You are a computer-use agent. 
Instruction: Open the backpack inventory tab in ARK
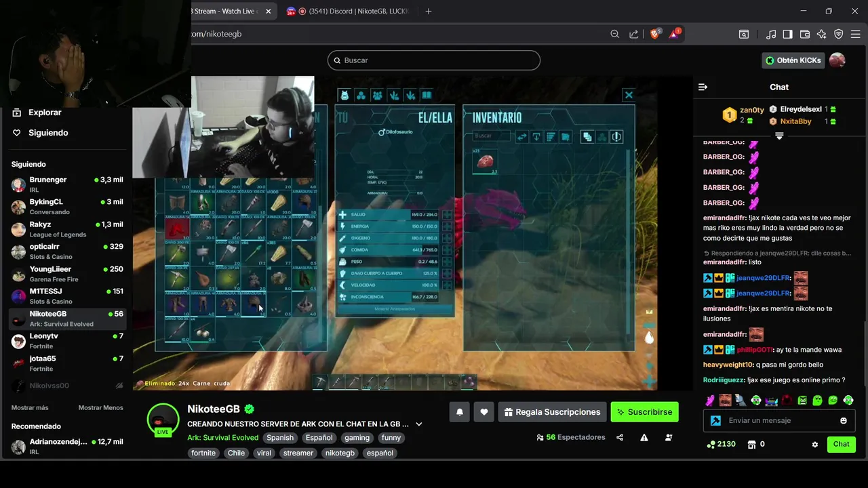coord(344,96)
